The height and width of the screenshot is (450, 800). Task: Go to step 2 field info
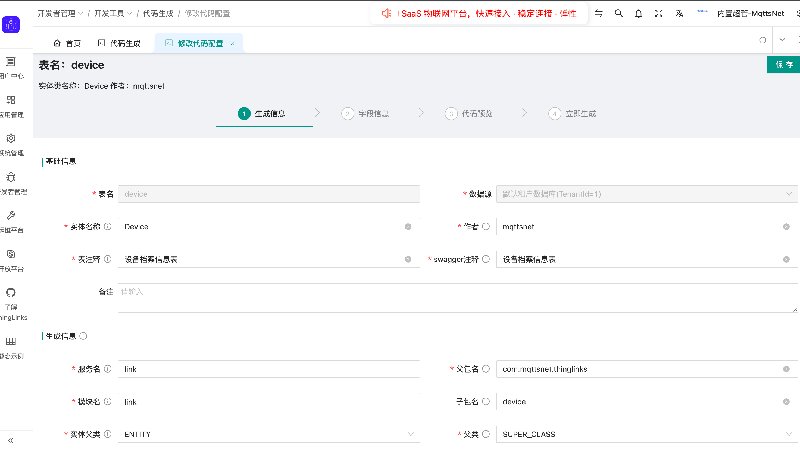(365, 113)
